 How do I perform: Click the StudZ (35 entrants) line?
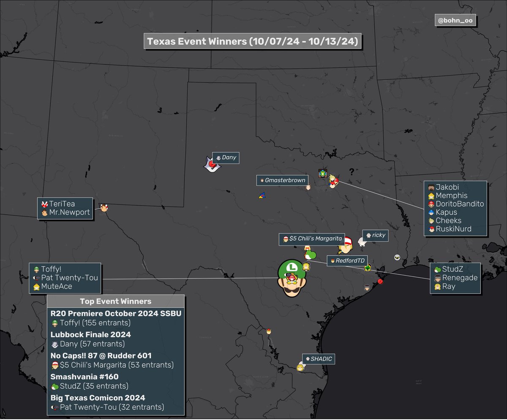[x=89, y=386]
